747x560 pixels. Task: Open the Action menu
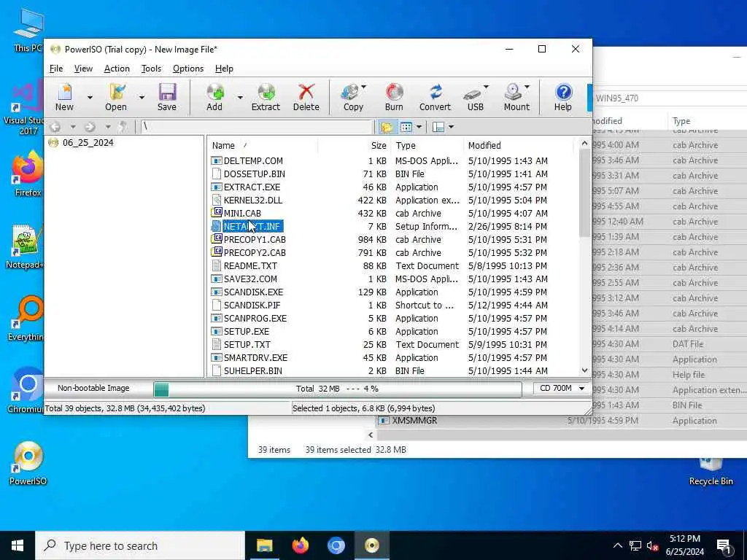click(117, 69)
